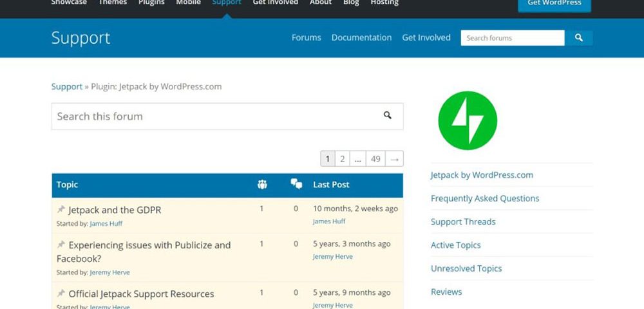View the Unresolved Topics list

(466, 268)
